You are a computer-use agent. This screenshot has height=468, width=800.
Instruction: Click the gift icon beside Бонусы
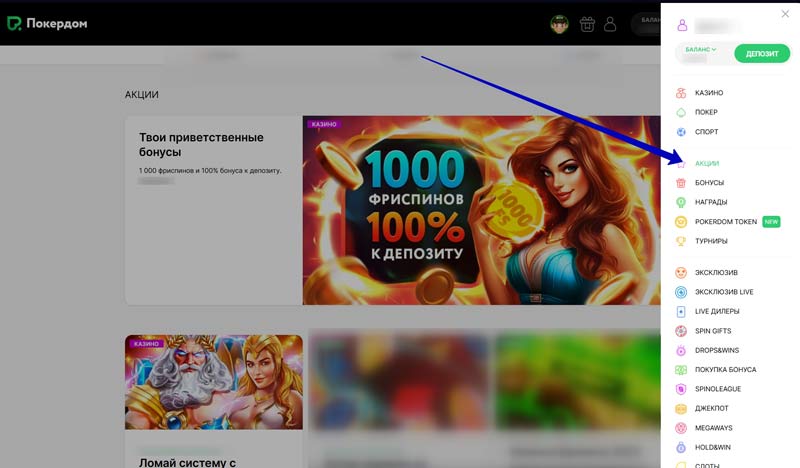click(x=681, y=183)
